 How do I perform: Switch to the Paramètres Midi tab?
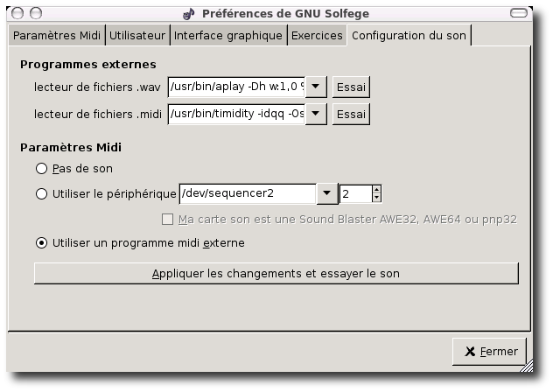57,36
